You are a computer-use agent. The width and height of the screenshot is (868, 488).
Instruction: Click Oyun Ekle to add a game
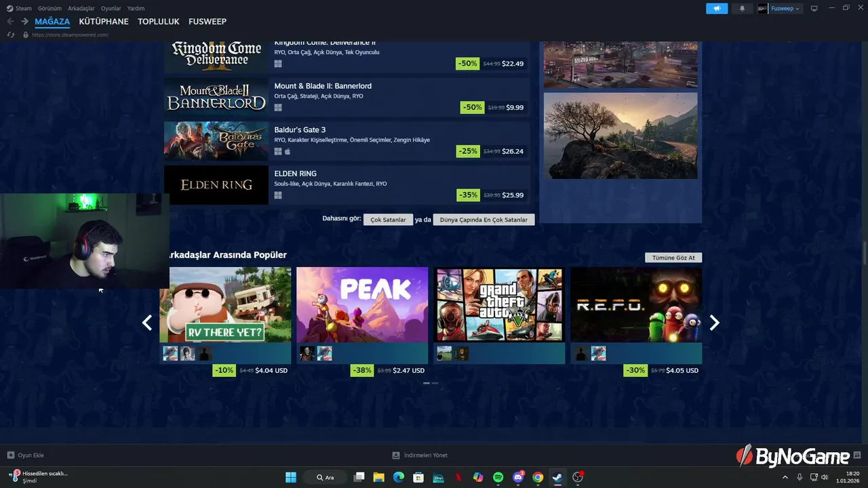click(26, 455)
